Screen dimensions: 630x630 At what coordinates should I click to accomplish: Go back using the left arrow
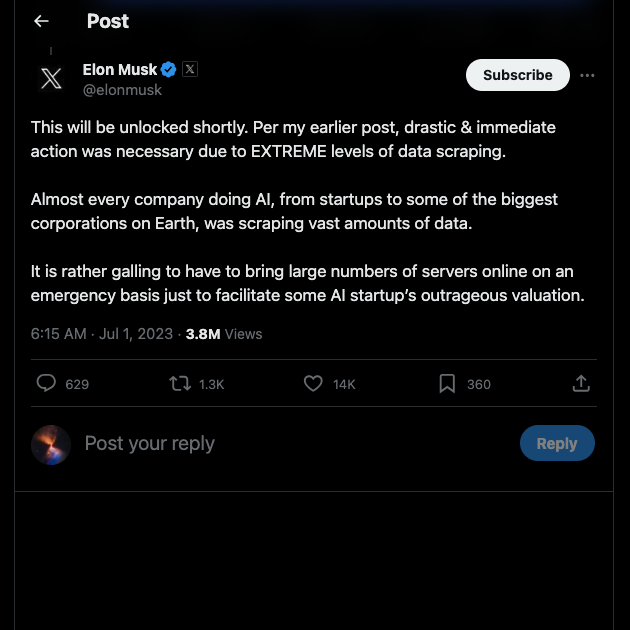[41, 21]
